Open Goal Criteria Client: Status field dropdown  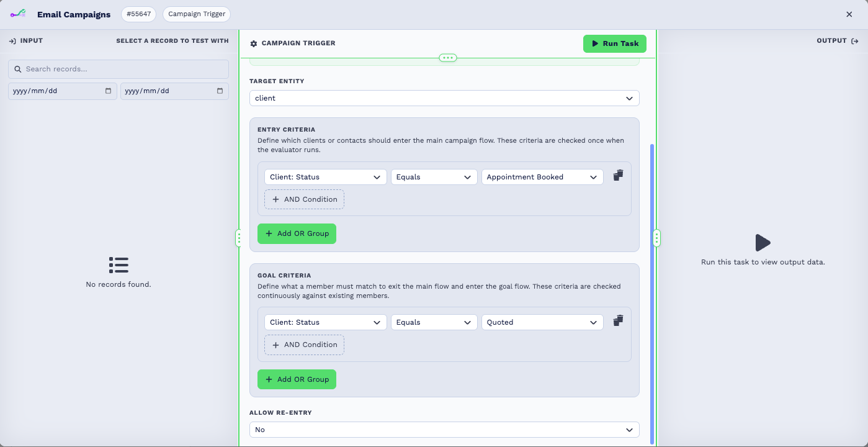(326, 322)
